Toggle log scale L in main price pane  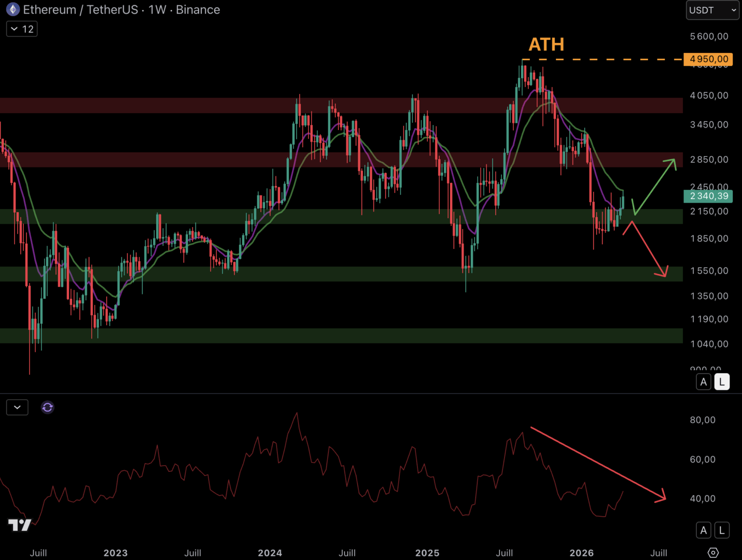click(x=722, y=382)
